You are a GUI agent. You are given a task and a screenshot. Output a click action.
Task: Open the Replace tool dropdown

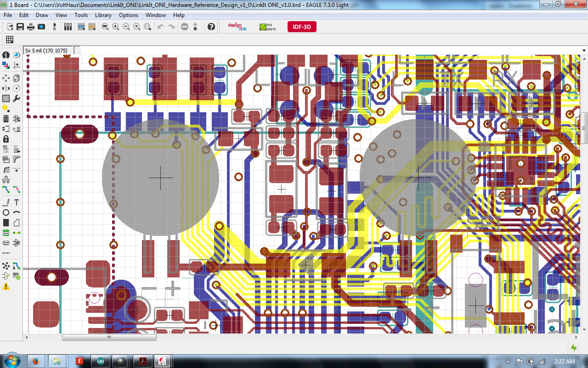17,129
